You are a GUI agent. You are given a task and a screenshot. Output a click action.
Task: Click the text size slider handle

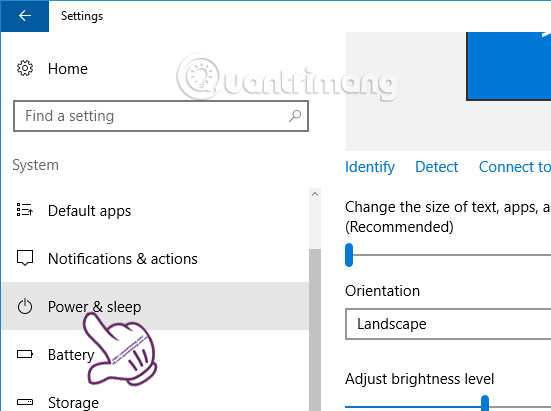point(349,255)
